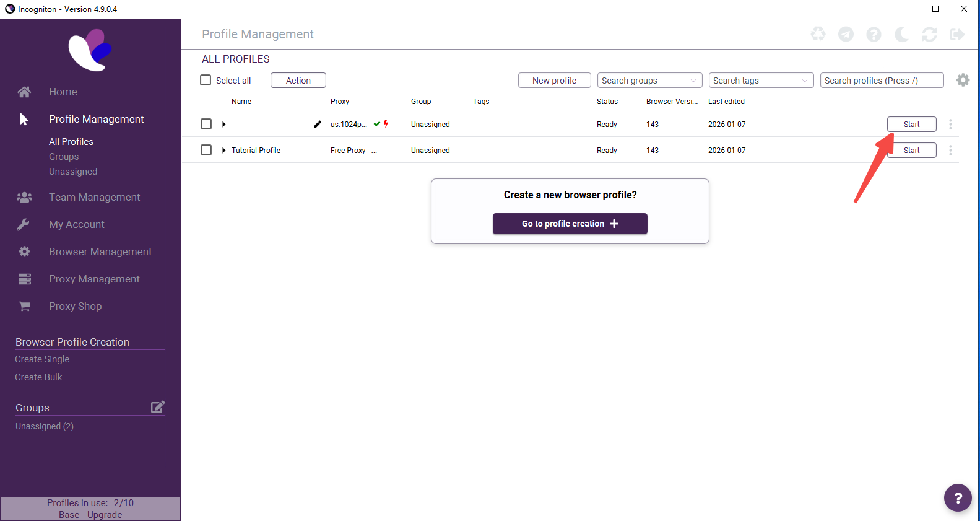This screenshot has width=980, height=521.
Task: Open the recycle bin icon in header
Action: 818,34
